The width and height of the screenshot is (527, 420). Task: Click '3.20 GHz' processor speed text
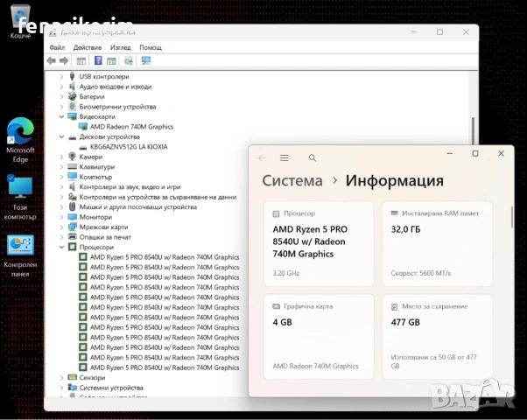286,273
